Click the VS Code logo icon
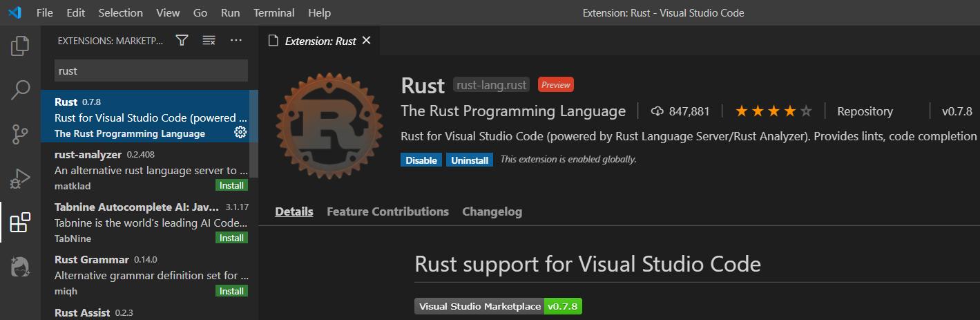This screenshot has height=320, width=980. tap(15, 12)
